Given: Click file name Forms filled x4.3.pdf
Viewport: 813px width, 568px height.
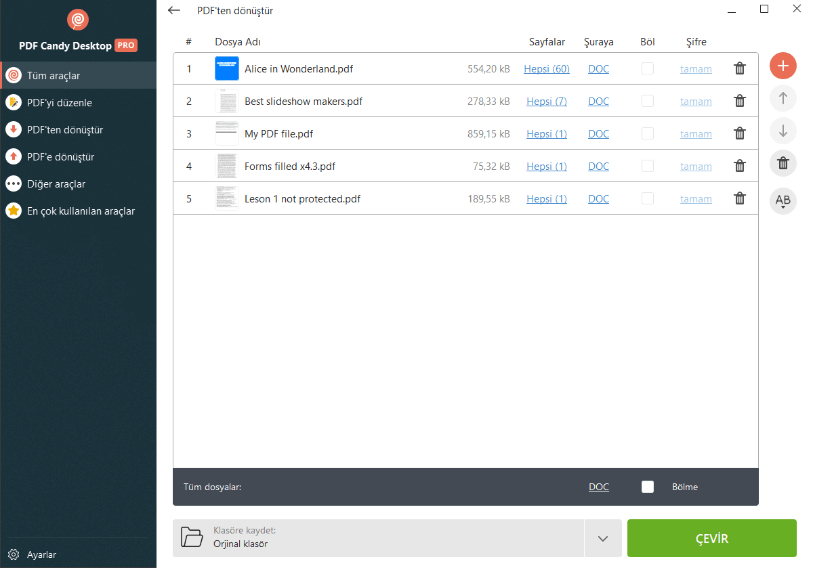Looking at the screenshot, I should pyautogui.click(x=290, y=167).
